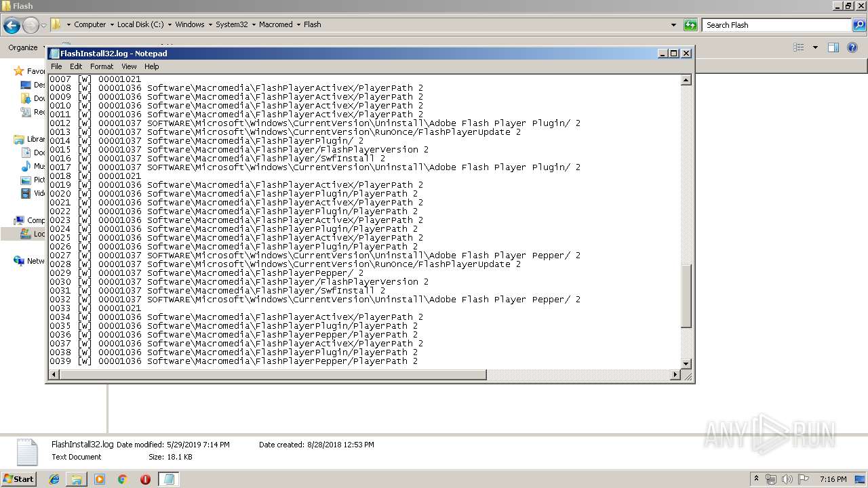Open Notepad's Help menu
This screenshot has height=488, width=868.
point(152,66)
